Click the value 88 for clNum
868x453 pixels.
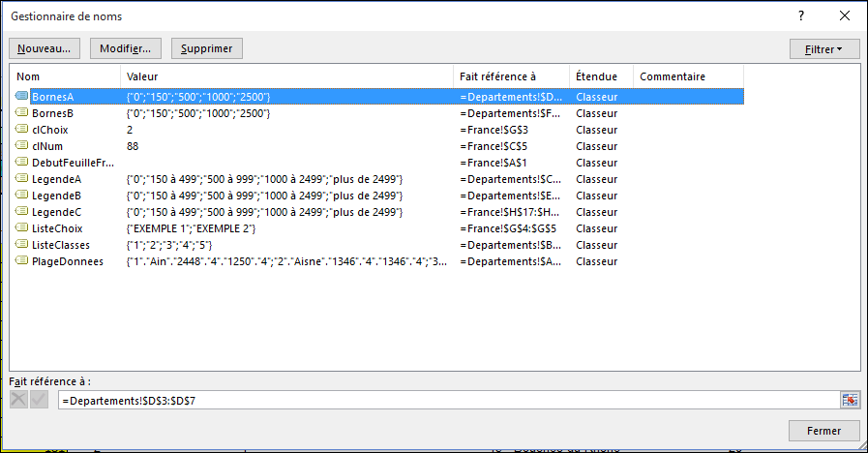coord(133,146)
